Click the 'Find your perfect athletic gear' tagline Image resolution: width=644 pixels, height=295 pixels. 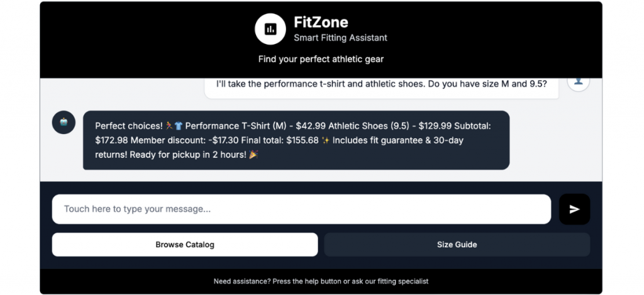click(321, 59)
